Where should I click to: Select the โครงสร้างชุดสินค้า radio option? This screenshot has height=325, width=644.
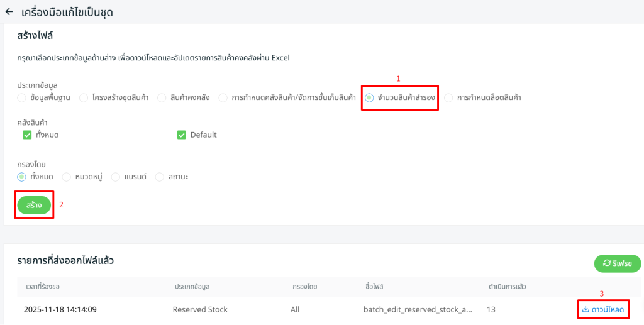(x=84, y=97)
